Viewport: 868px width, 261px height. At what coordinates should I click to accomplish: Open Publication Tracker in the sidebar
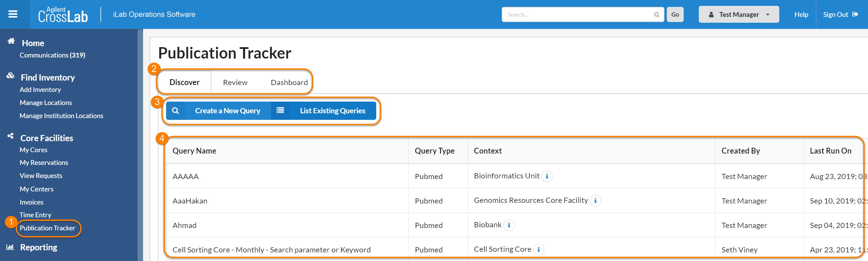tap(47, 228)
